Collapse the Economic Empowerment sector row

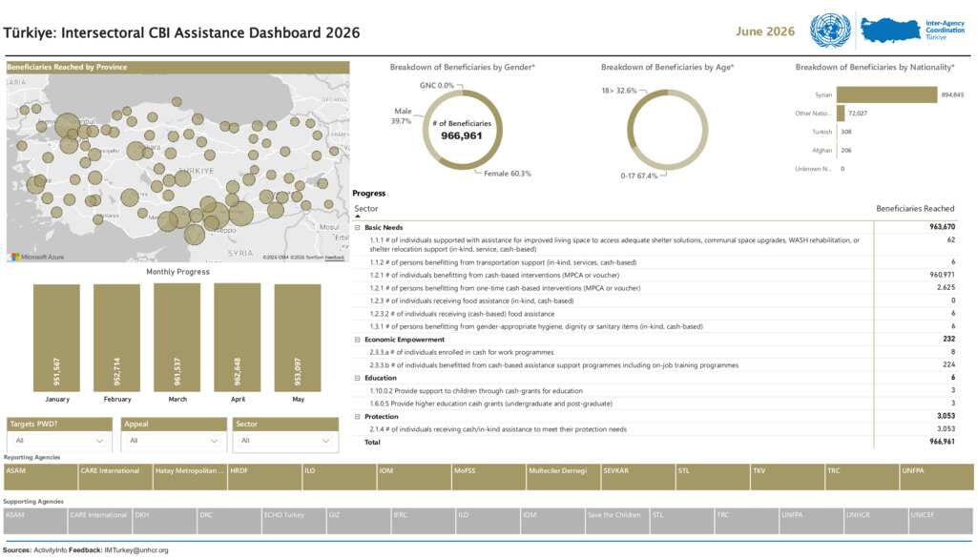click(358, 341)
